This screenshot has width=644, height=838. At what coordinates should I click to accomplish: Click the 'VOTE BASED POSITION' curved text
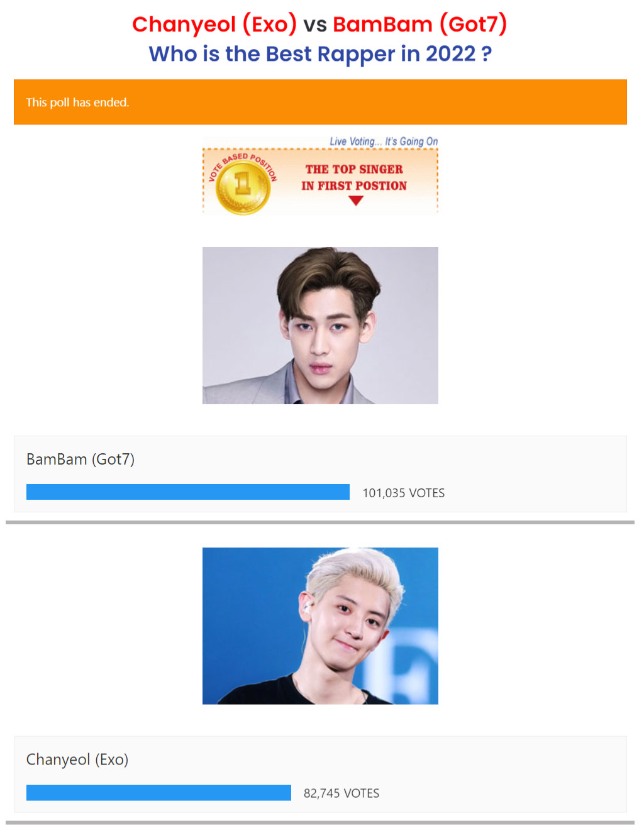coord(243,165)
